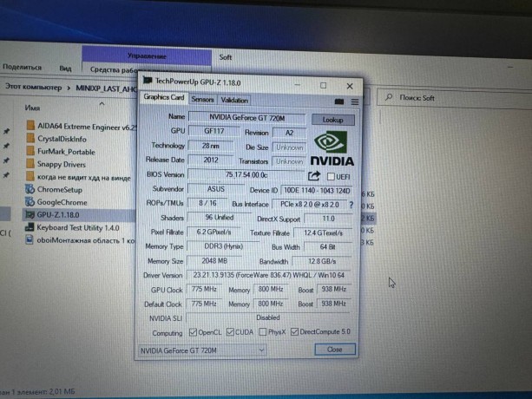Click the GPU-Z screenshot camera icon
532x399 pixels.
339,101
